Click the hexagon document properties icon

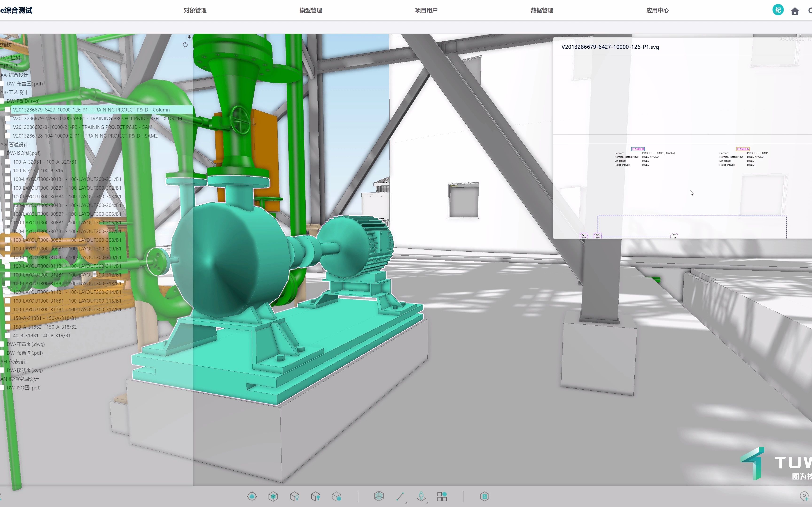[x=484, y=496]
